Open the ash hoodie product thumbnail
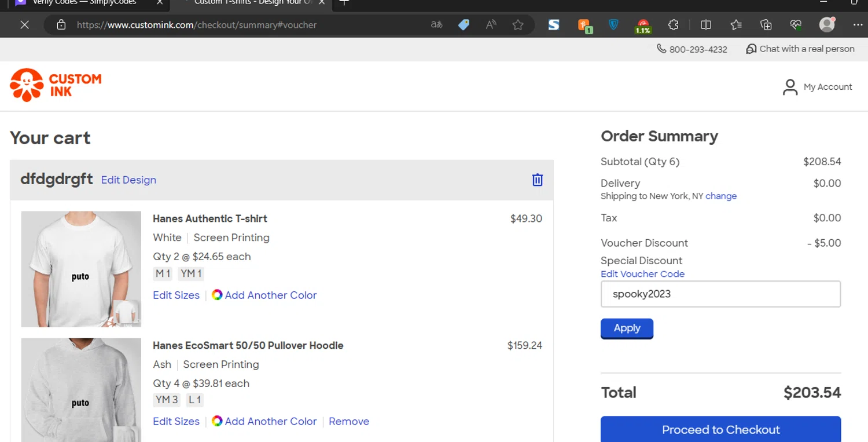The image size is (868, 442). 81,390
